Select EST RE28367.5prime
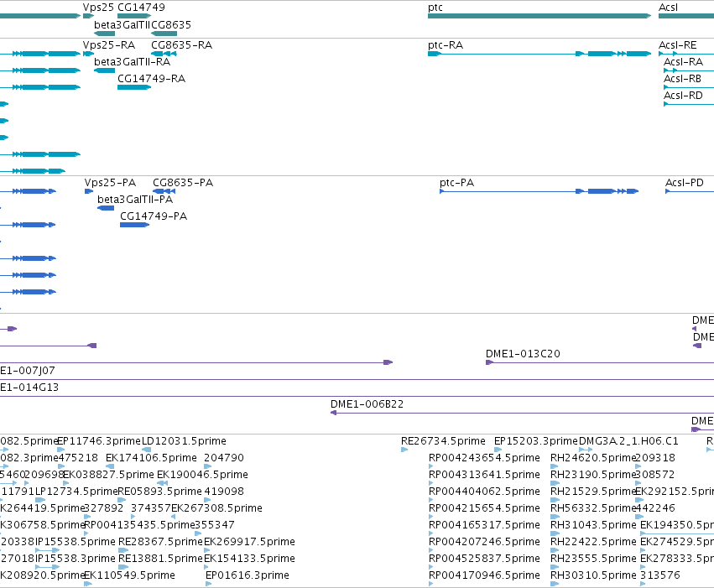The image size is (714, 588). 160,542
